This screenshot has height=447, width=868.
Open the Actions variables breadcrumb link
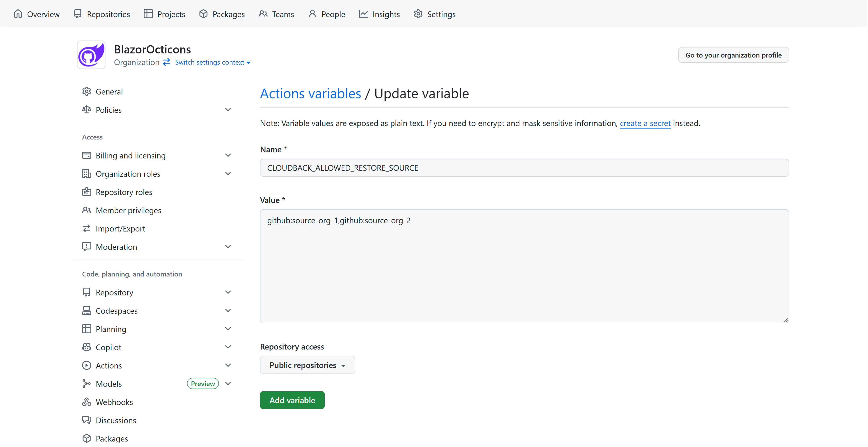point(310,93)
